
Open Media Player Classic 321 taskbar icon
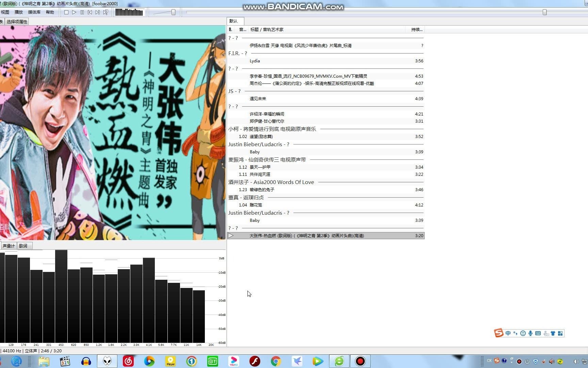(65, 361)
